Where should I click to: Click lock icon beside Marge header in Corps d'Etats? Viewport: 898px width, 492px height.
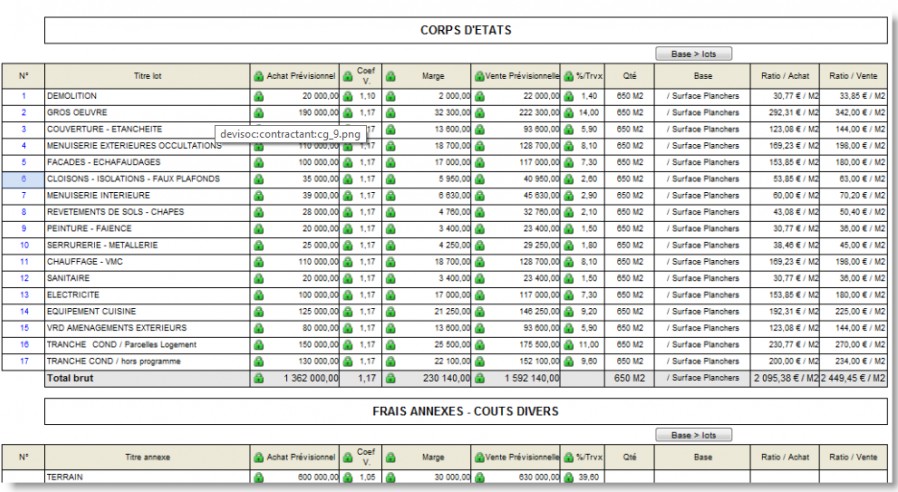click(391, 76)
